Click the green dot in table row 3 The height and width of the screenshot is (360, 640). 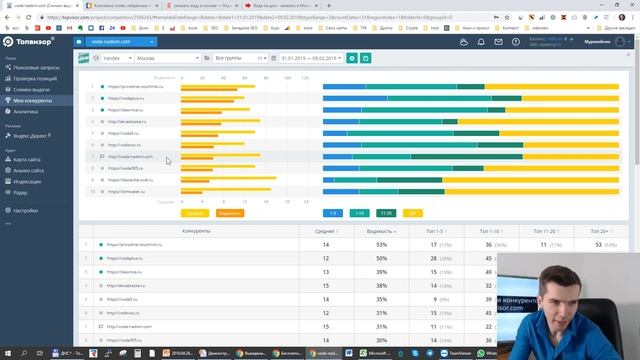coord(101,272)
